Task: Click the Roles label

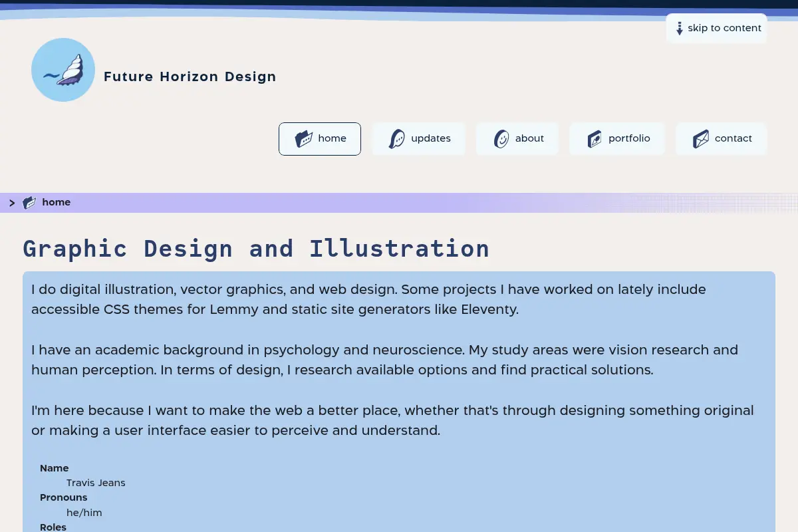Action: (53, 527)
